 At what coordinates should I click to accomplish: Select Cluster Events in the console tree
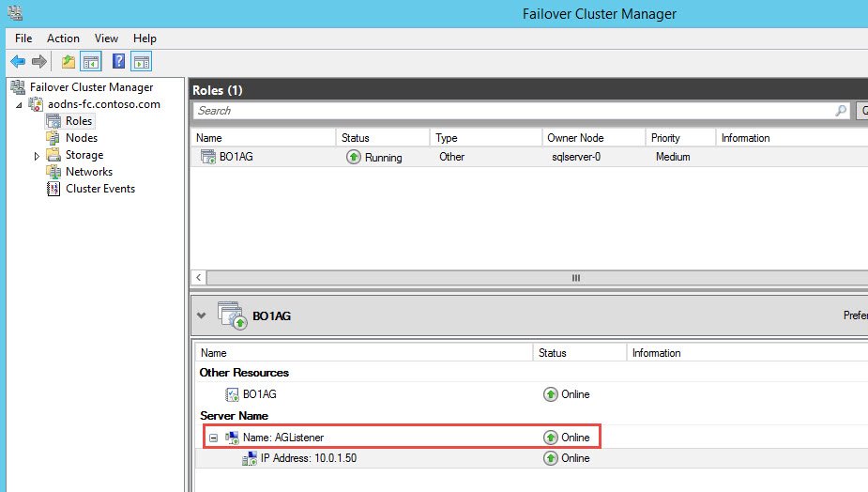click(100, 189)
